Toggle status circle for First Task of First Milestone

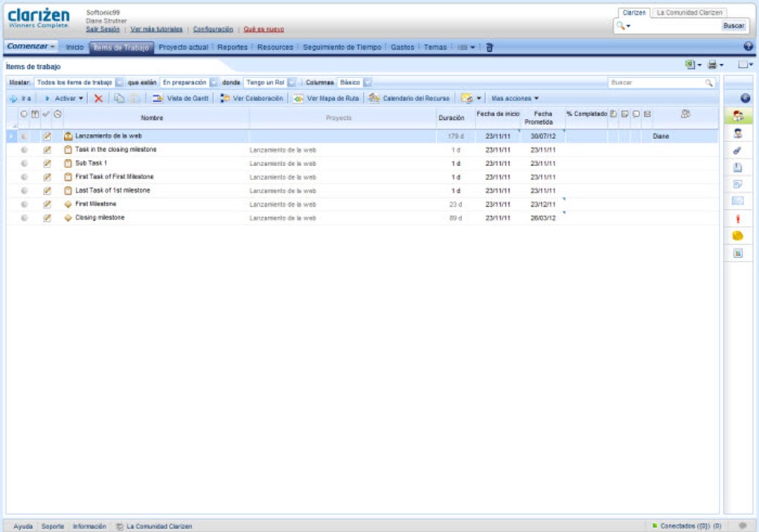25,177
